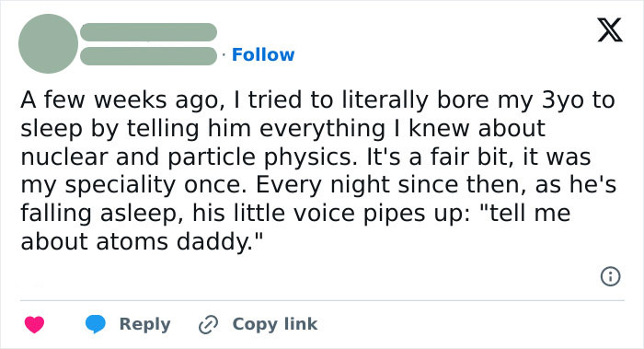This screenshot has width=644, height=349.
Task: Click the words 'falling asleep' in tweet
Action: (101, 214)
